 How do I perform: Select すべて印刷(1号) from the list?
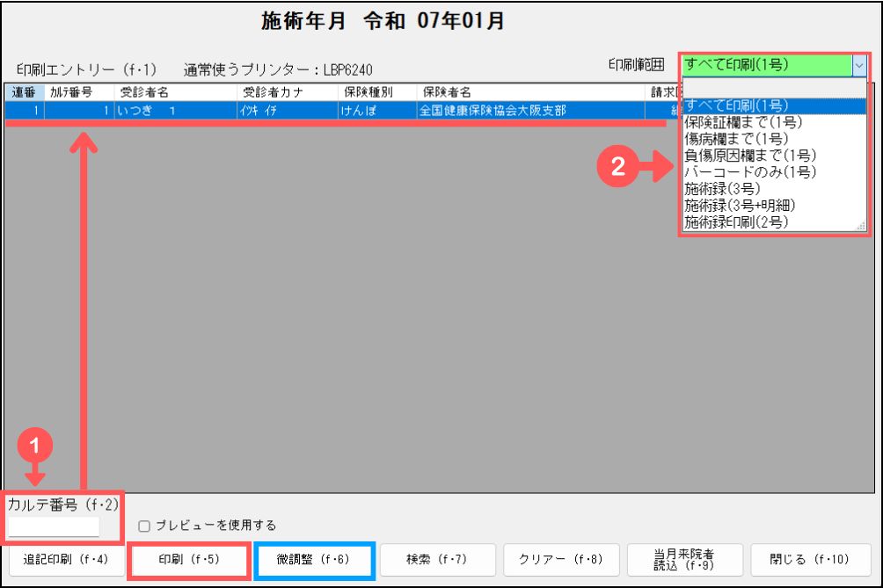[735, 106]
